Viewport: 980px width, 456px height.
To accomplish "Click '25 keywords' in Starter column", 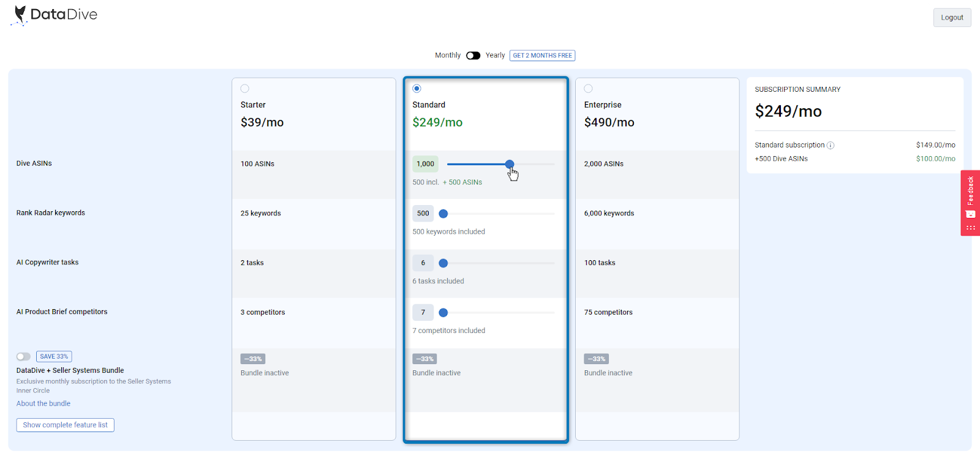I will pyautogui.click(x=261, y=214).
